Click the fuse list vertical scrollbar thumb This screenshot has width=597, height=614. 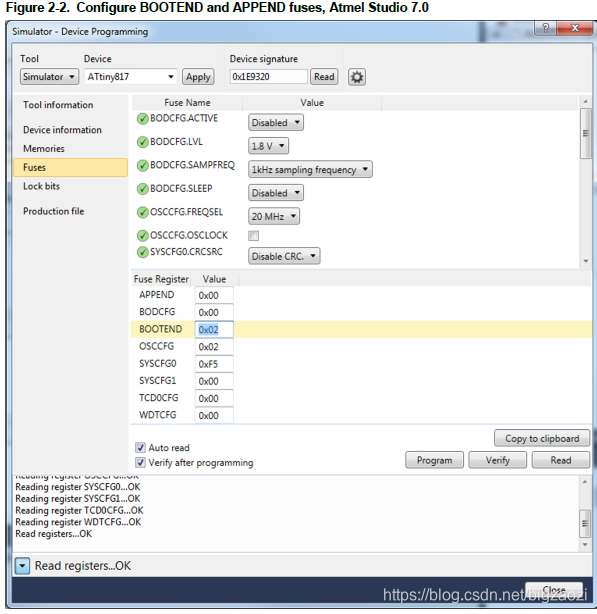[x=586, y=134]
